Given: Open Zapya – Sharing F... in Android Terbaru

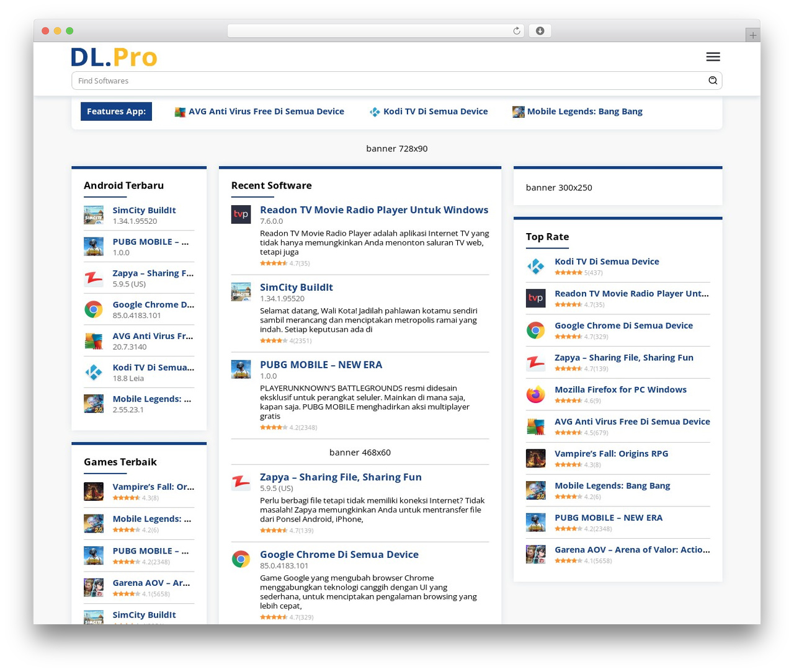Looking at the screenshot, I should [153, 273].
